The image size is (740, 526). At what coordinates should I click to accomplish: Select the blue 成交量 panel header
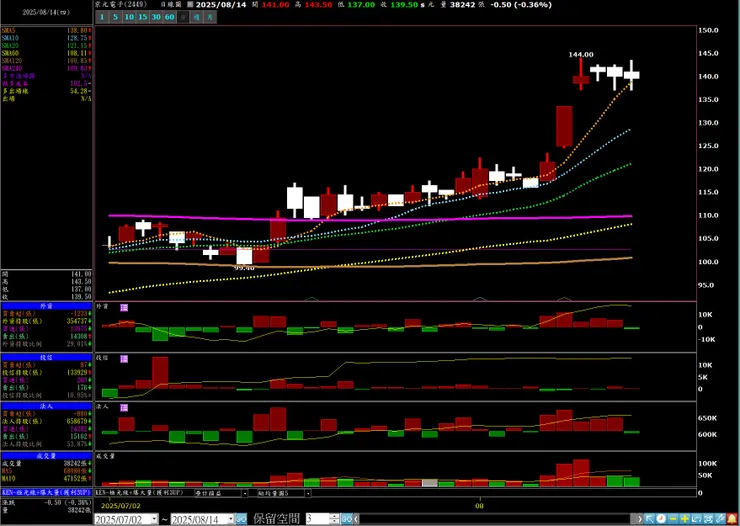46,456
